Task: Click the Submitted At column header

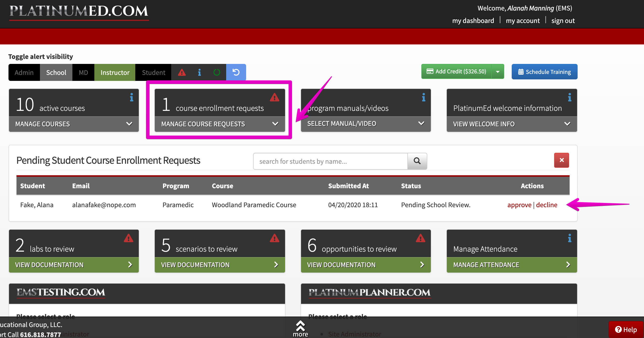Action: pyautogui.click(x=348, y=186)
